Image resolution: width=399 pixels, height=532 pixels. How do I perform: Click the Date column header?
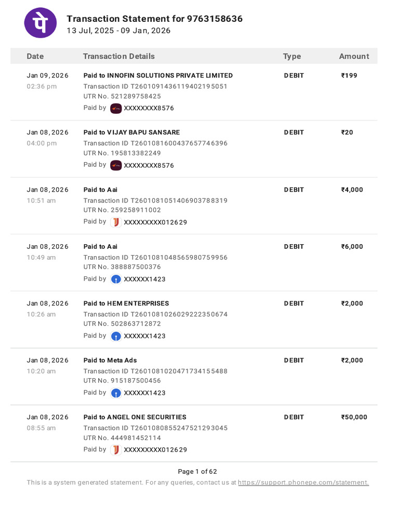tap(35, 56)
